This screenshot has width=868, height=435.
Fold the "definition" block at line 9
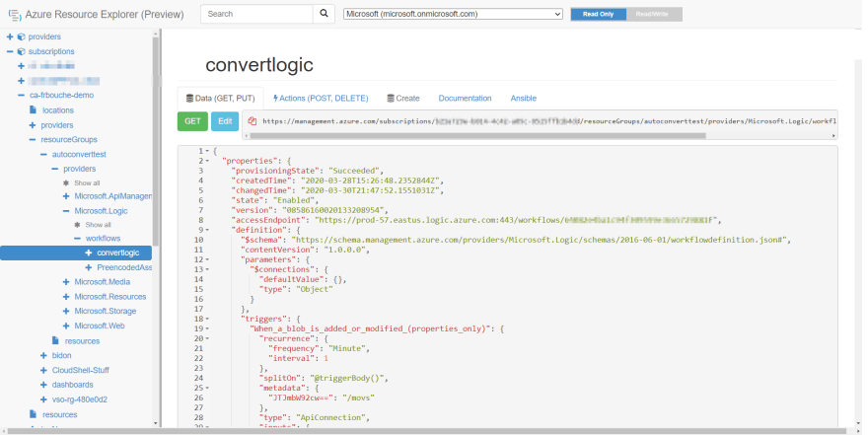click(x=207, y=230)
